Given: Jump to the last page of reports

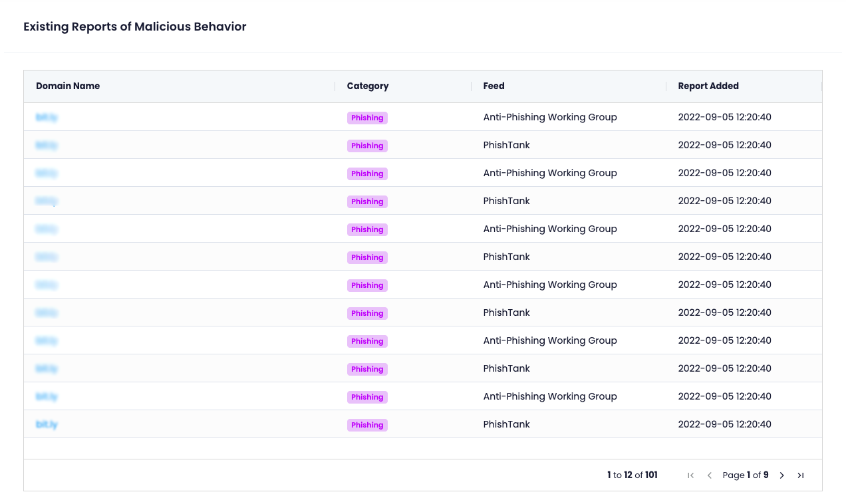Looking at the screenshot, I should tap(801, 475).
